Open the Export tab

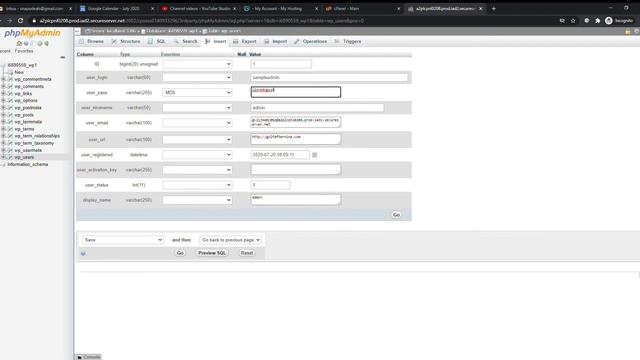tap(244, 41)
